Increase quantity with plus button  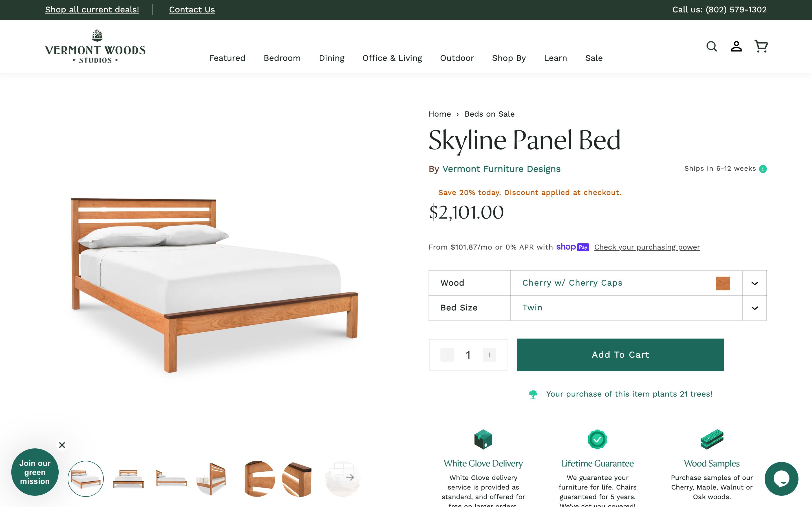coord(489,355)
